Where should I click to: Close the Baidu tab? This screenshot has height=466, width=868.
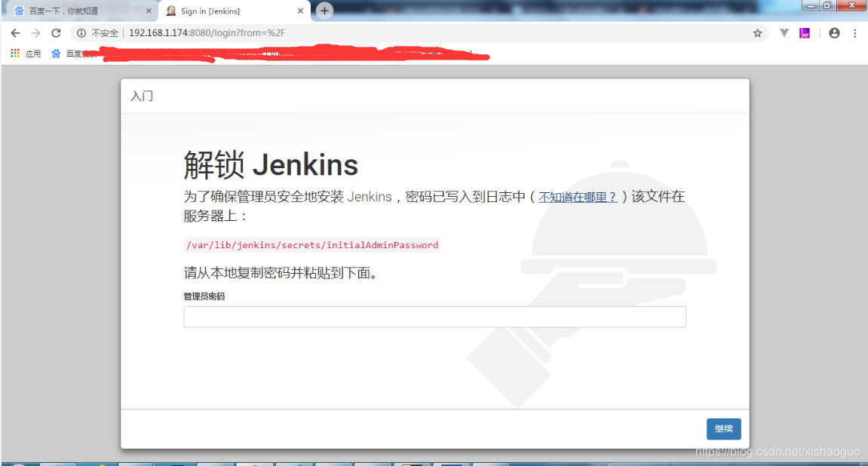[149, 11]
